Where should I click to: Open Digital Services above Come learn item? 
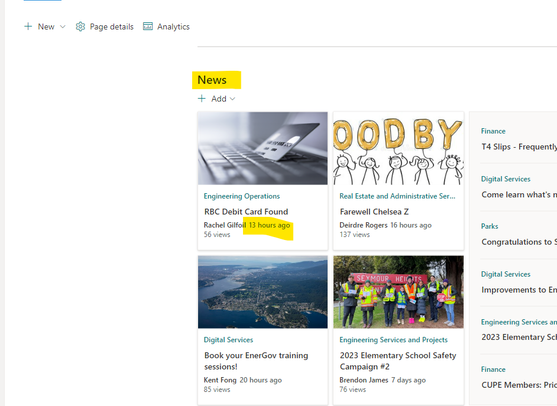(x=505, y=179)
